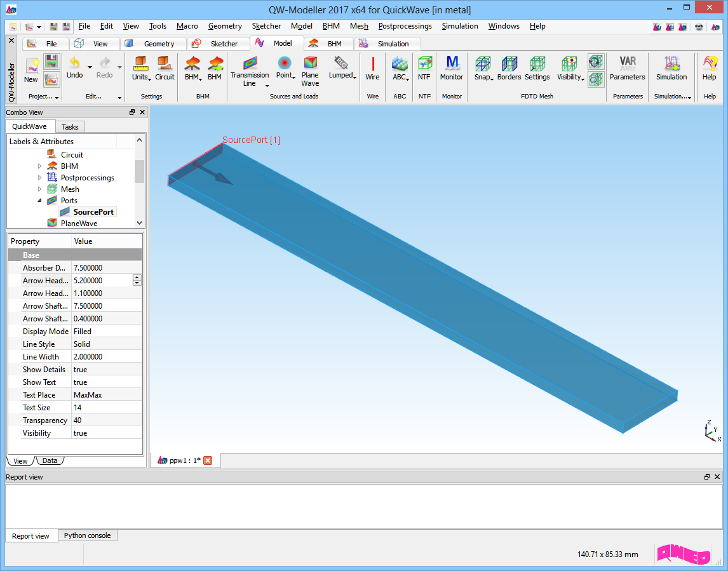Add a Monitor to the model
728x571 pixels.
tap(452, 68)
